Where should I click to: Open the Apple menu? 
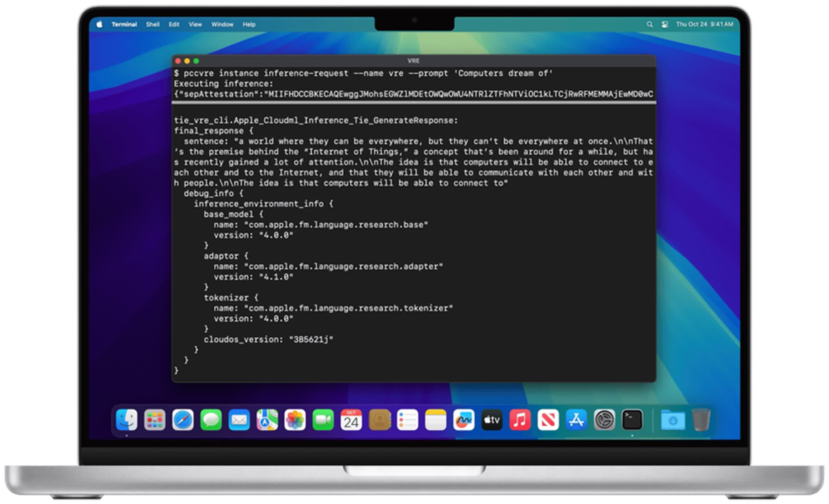99,24
